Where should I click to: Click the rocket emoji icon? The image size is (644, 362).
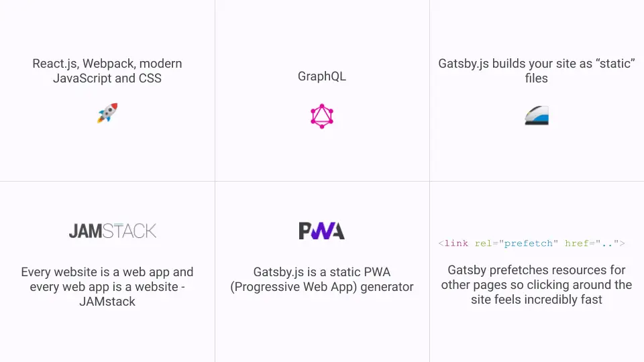point(107,113)
